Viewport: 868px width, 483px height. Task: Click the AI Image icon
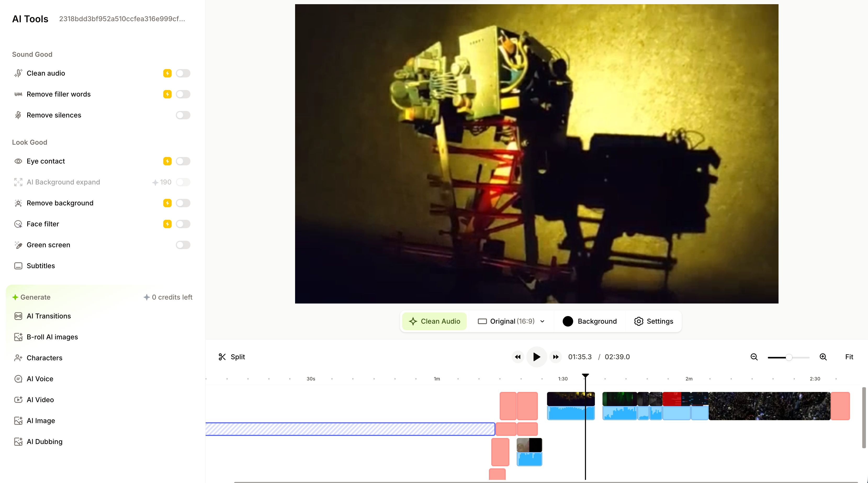point(18,421)
